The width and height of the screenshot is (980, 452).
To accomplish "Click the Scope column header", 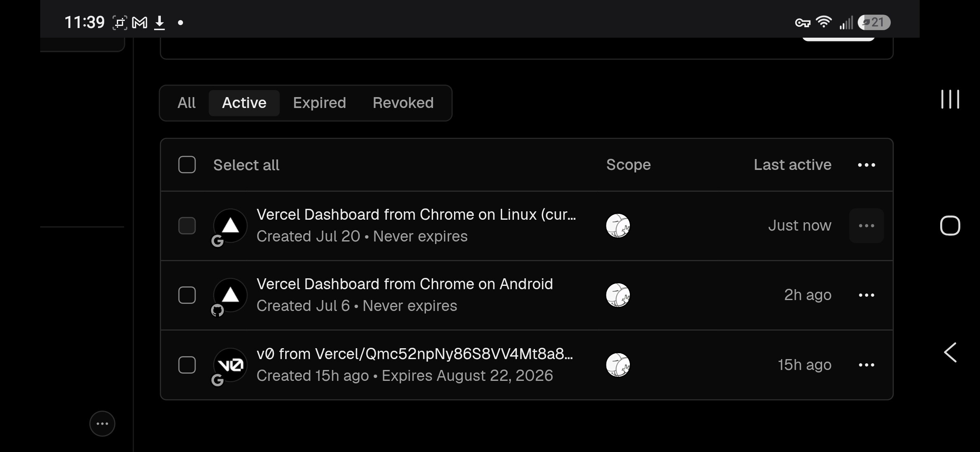I will pyautogui.click(x=628, y=165).
